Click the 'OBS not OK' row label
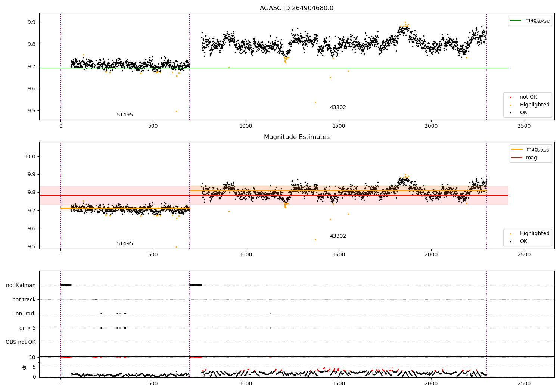 tap(21, 342)
